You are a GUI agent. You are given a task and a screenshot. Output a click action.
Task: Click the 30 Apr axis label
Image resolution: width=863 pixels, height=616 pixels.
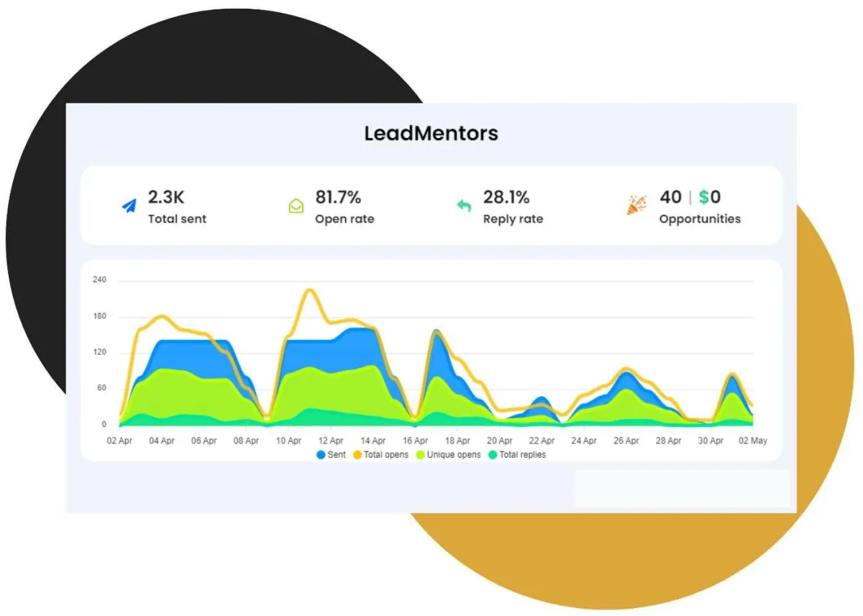711,441
